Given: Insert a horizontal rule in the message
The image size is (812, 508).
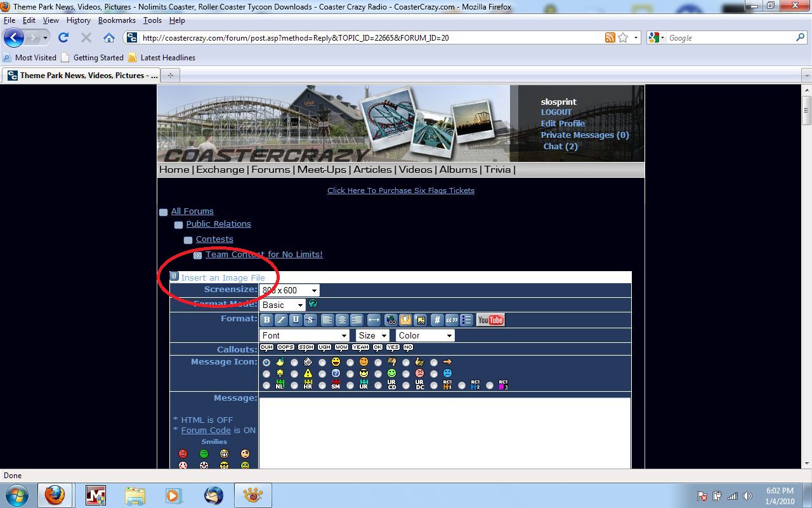Looking at the screenshot, I should (x=374, y=320).
